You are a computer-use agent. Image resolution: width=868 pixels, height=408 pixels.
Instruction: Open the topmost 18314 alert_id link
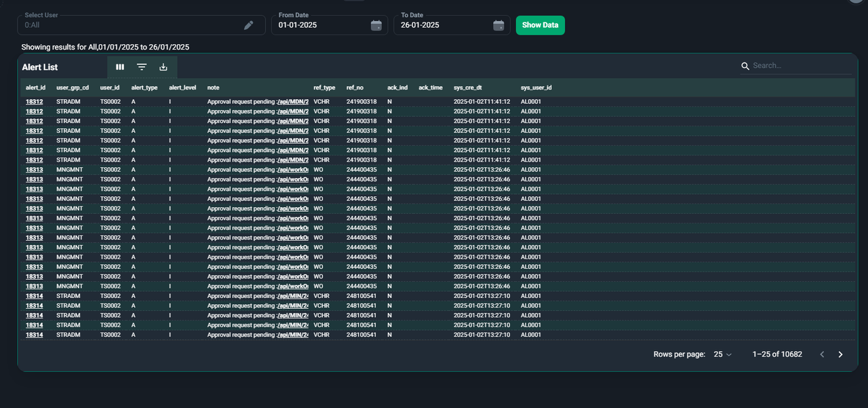35,296
